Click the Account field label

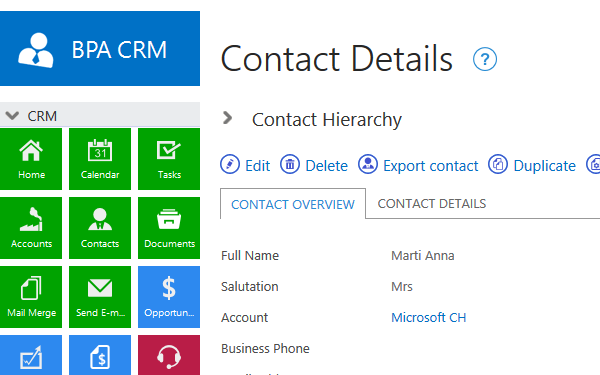[x=245, y=318]
